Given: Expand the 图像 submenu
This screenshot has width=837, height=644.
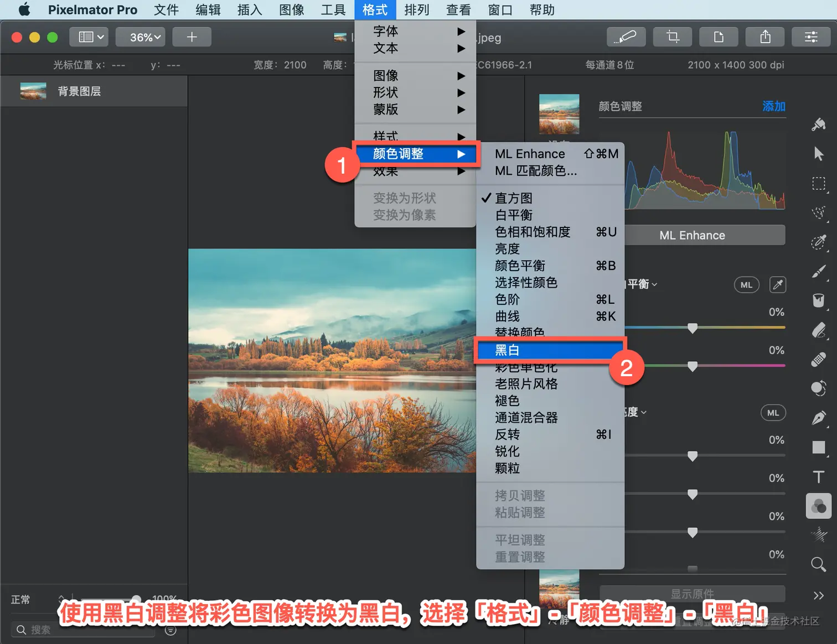Looking at the screenshot, I should pos(415,76).
